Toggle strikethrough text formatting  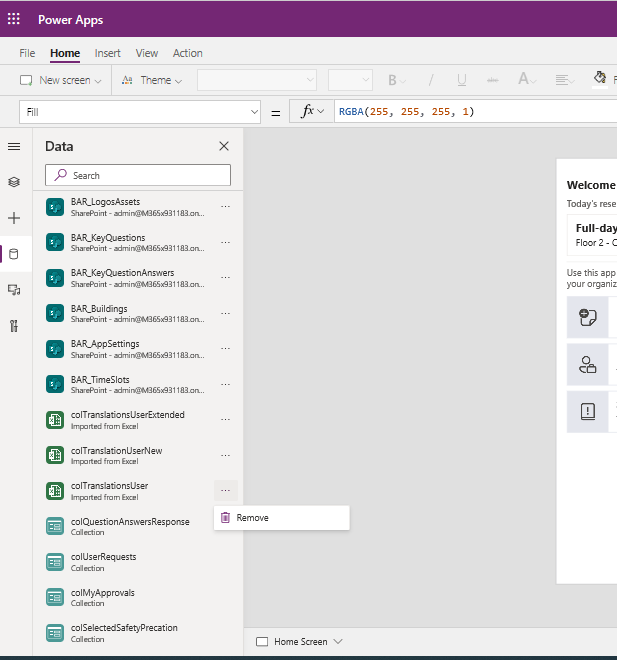[x=492, y=80]
